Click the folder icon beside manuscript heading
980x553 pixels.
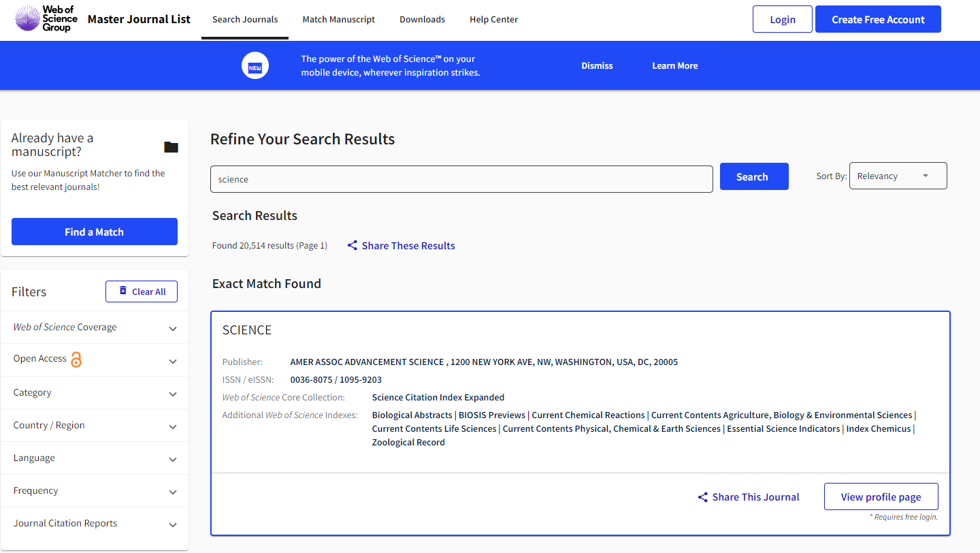(x=171, y=147)
